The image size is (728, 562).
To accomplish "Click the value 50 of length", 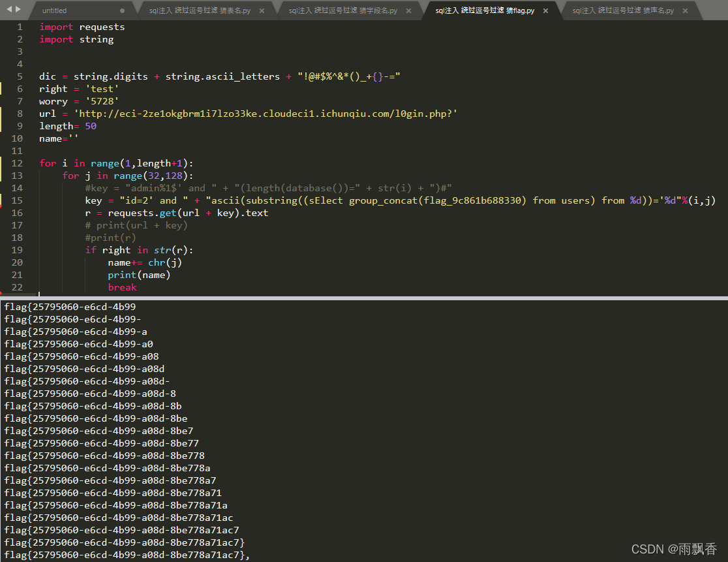I will (91, 127).
